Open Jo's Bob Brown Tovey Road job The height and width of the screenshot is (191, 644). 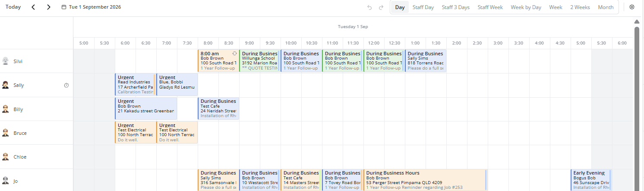coord(343,180)
